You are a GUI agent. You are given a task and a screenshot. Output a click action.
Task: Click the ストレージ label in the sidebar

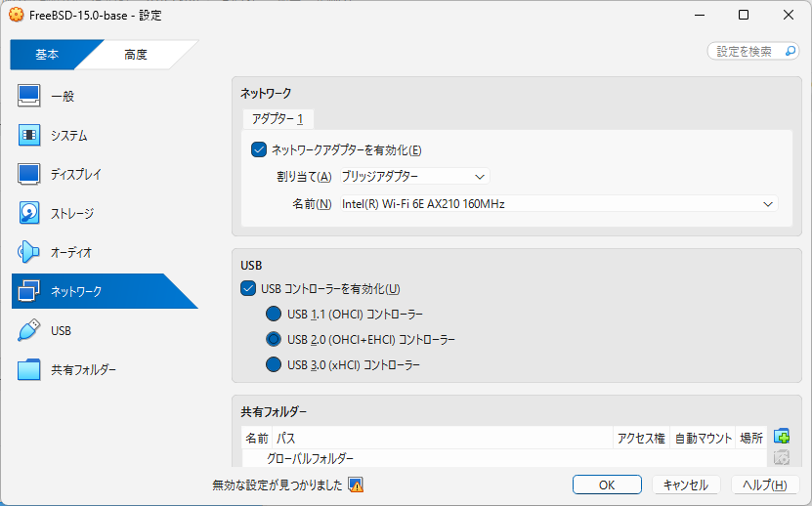pos(72,213)
